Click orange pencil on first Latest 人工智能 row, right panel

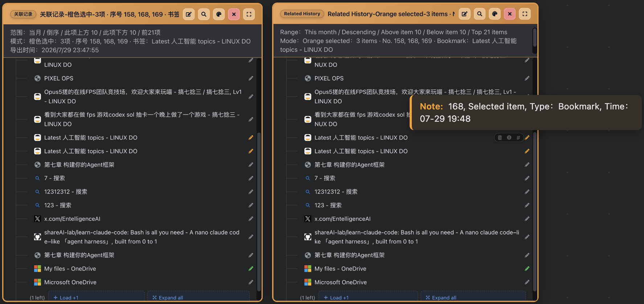(x=527, y=138)
